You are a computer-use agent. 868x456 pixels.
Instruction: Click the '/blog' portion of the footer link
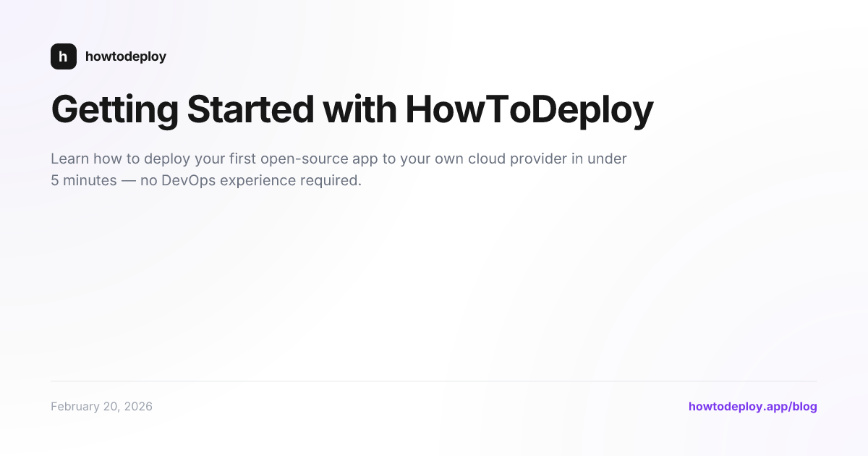pyautogui.click(x=804, y=406)
